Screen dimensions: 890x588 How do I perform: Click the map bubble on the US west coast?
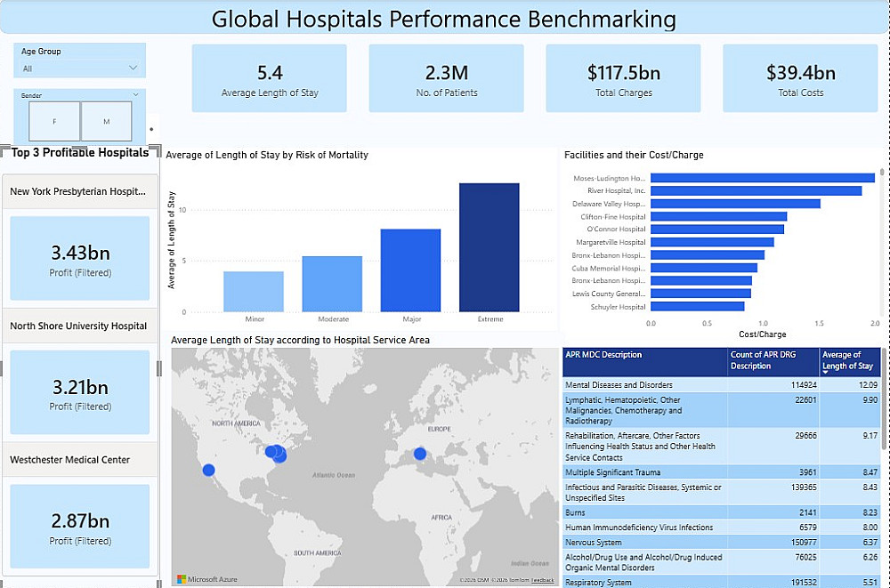(209, 470)
